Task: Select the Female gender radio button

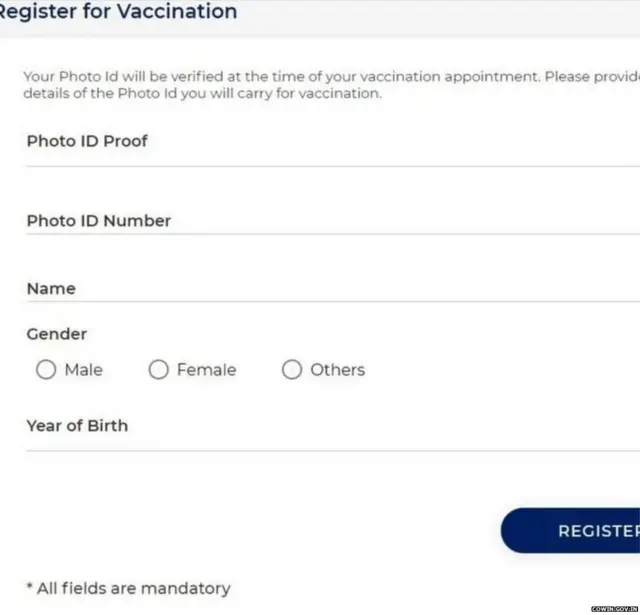Action: tap(158, 370)
